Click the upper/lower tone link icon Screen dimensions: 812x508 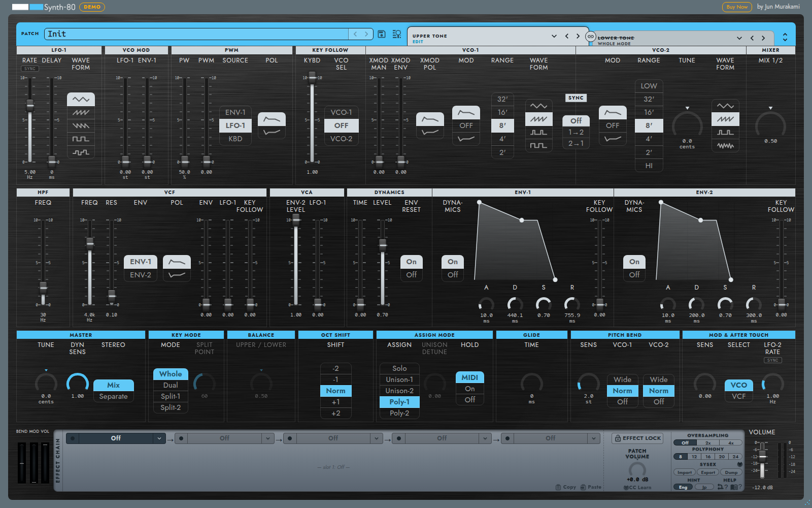point(590,37)
